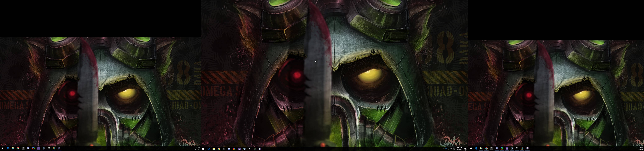Open the purple F app on left monitor taskbar
The height and width of the screenshot is (151, 644).
59,148
